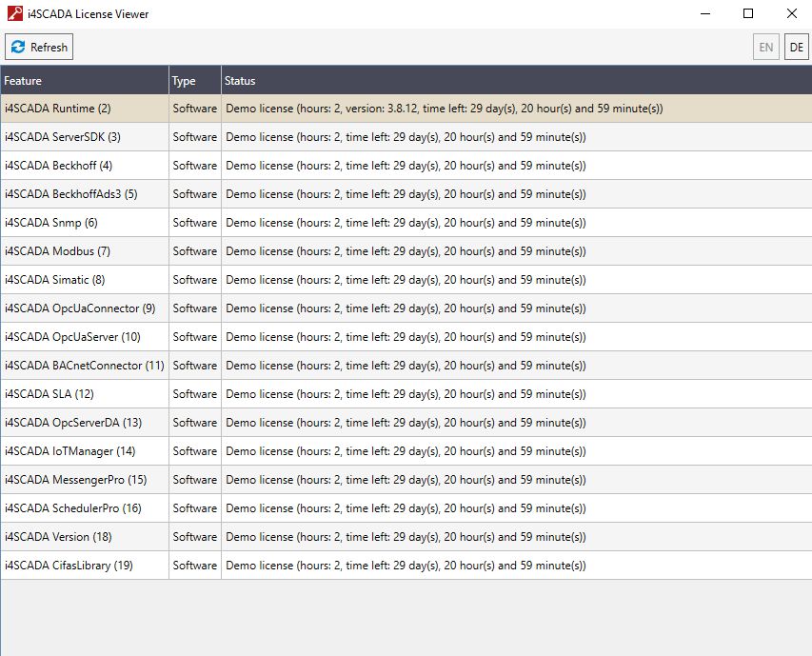The height and width of the screenshot is (656, 812).
Task: Switch language to EN
Action: [x=766, y=47]
